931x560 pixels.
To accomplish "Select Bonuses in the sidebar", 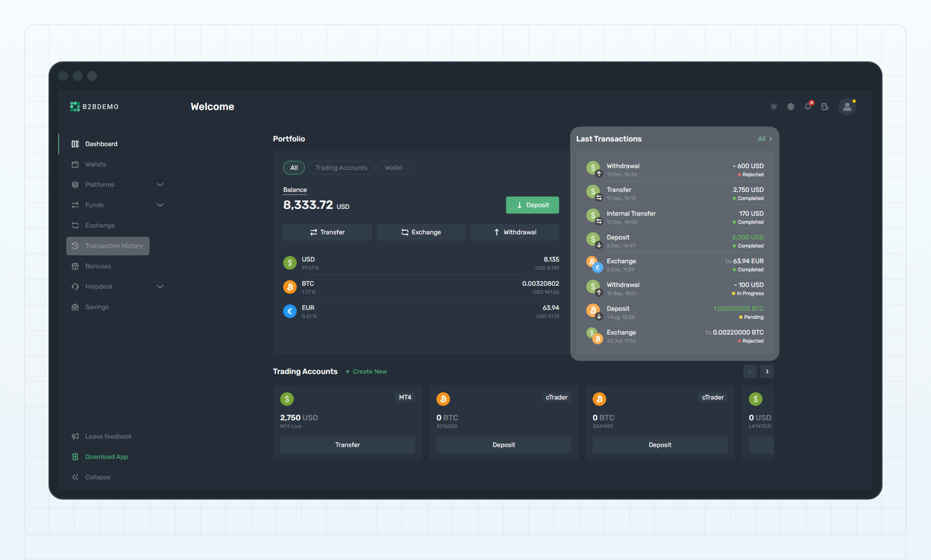I will point(98,266).
